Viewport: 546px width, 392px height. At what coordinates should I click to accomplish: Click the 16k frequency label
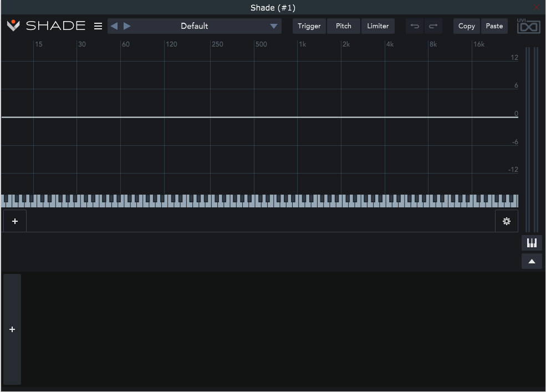[479, 44]
